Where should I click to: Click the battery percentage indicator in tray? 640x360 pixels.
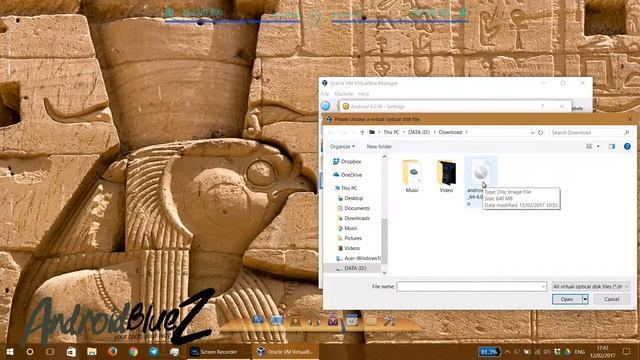tap(489, 351)
